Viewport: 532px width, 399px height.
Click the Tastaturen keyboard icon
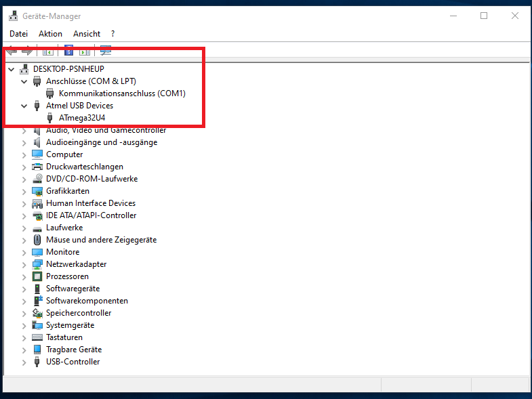coord(37,337)
